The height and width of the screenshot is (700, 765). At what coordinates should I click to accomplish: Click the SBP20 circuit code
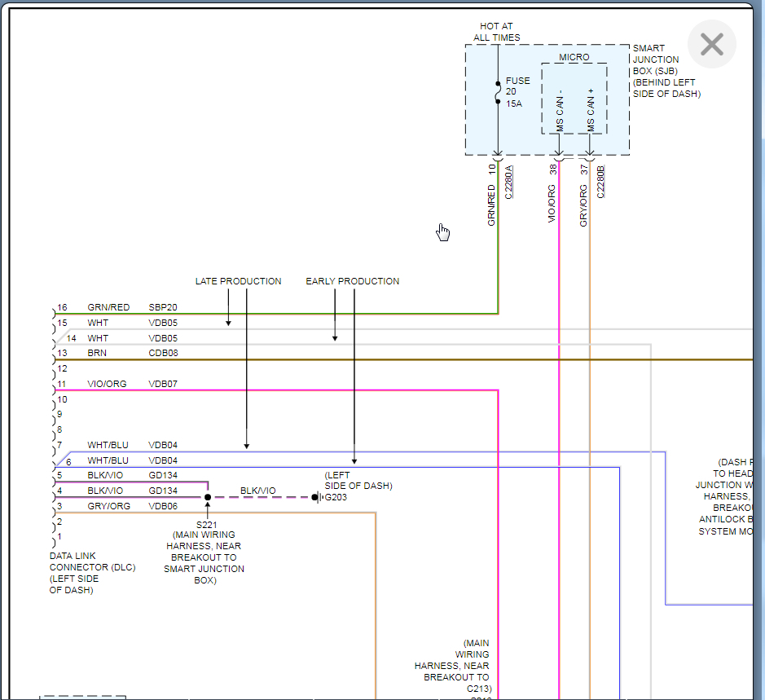click(162, 307)
